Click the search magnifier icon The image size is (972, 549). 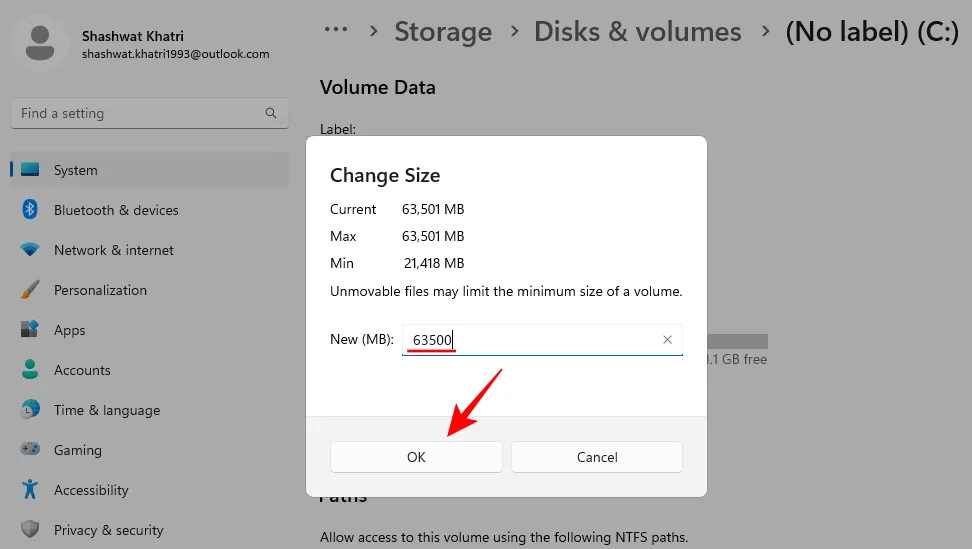click(271, 113)
